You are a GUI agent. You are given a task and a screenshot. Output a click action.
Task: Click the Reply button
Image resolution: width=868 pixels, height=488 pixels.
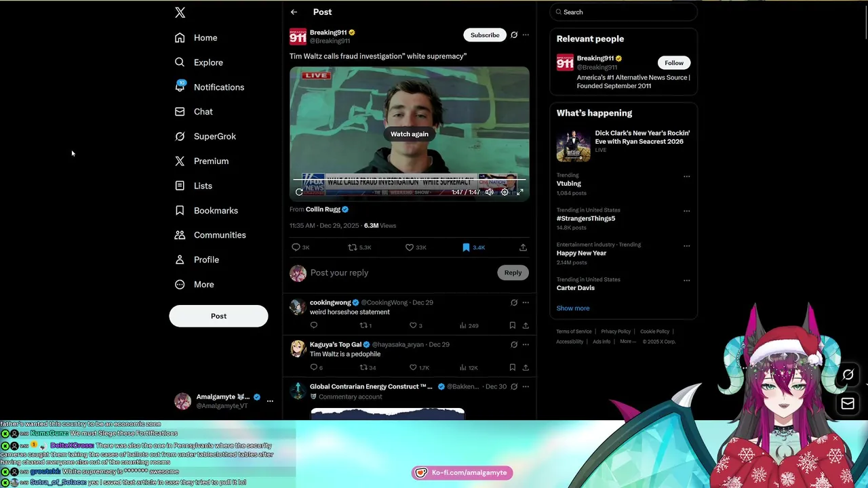[513, 272]
